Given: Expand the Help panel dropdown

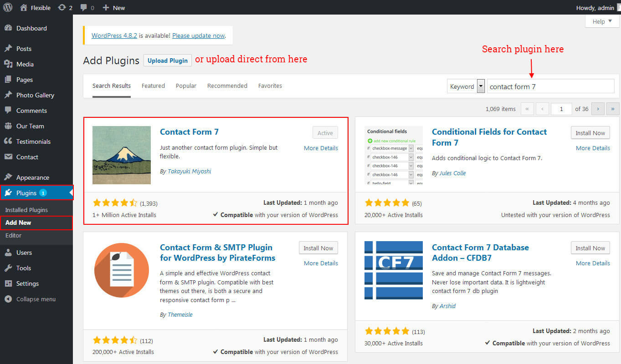Looking at the screenshot, I should tap(602, 21).
